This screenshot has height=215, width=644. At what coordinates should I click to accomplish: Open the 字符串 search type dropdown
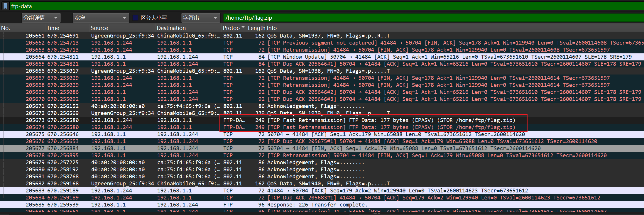(x=200, y=18)
